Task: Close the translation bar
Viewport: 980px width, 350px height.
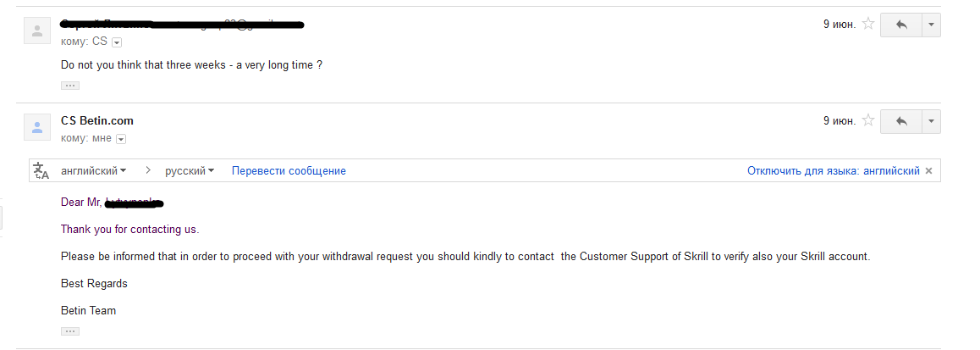Action: coord(928,171)
